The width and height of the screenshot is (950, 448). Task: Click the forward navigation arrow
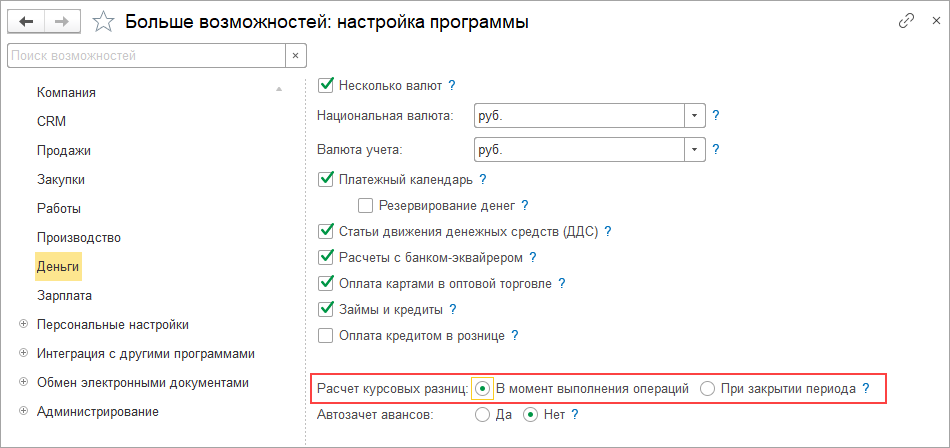62,20
